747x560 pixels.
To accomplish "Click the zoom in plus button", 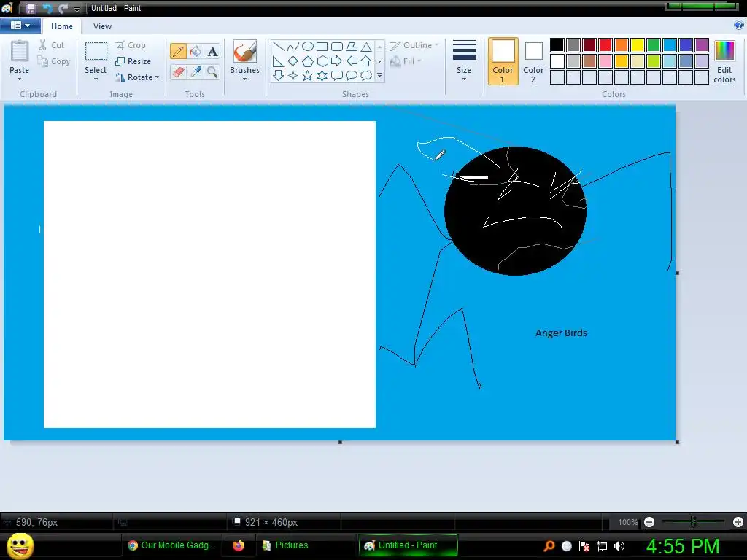I will click(738, 522).
